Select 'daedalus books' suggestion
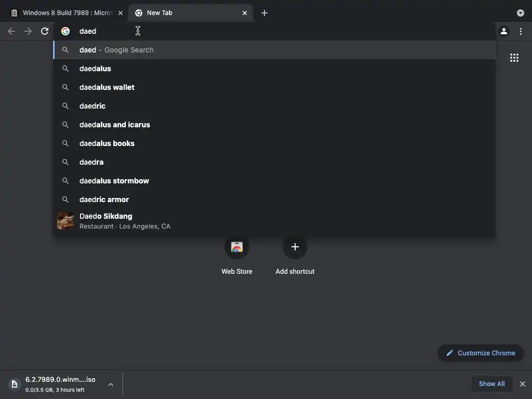Viewport: 532px width, 399px height. [274, 143]
